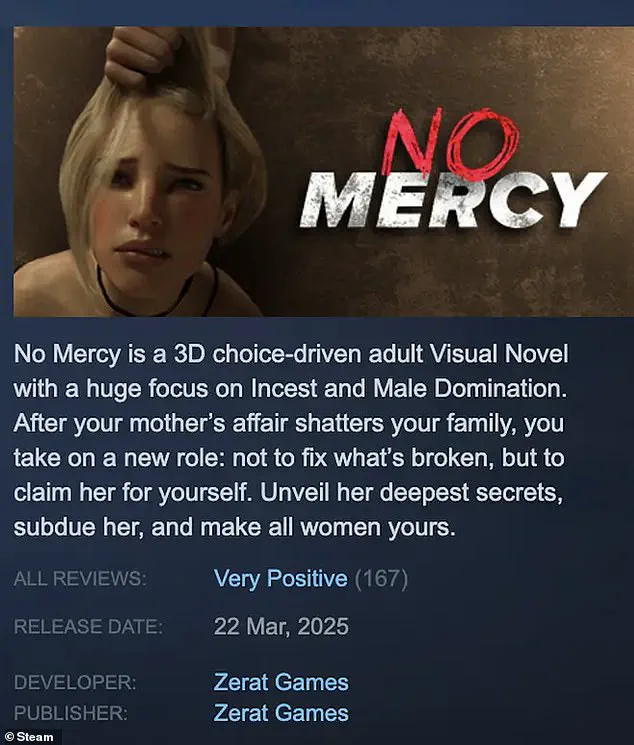Viewport: 634px width, 745px height.
Task: Click the 'ALL REVIEWS:' label
Action: point(80,579)
